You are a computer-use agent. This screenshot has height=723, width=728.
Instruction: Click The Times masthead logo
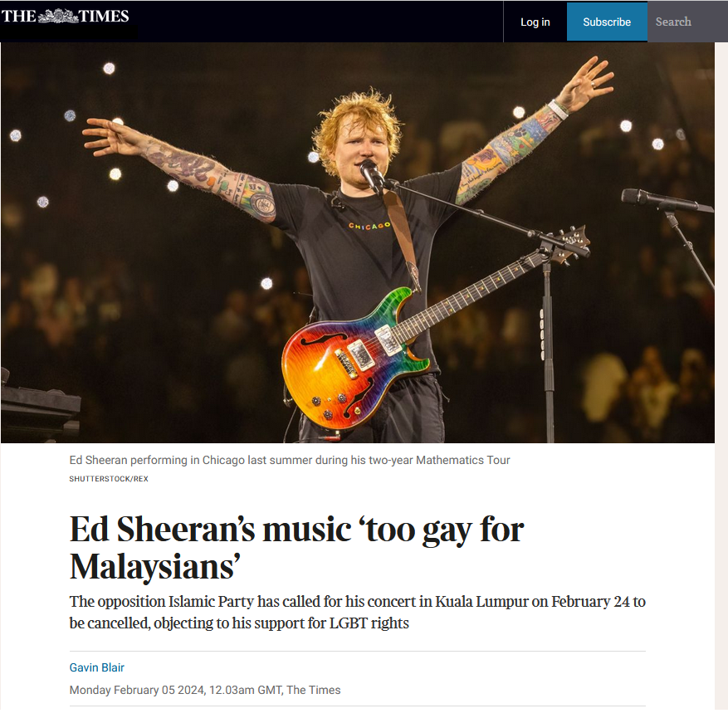click(x=66, y=17)
